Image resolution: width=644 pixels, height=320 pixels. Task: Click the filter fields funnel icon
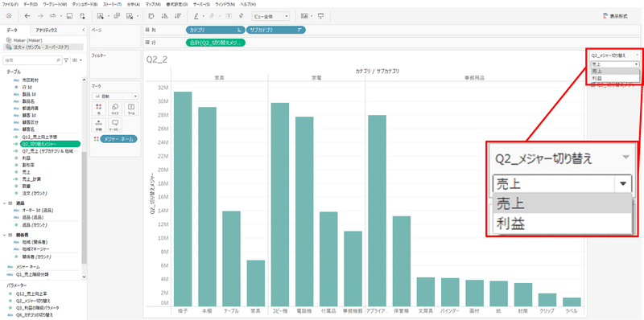[66, 60]
